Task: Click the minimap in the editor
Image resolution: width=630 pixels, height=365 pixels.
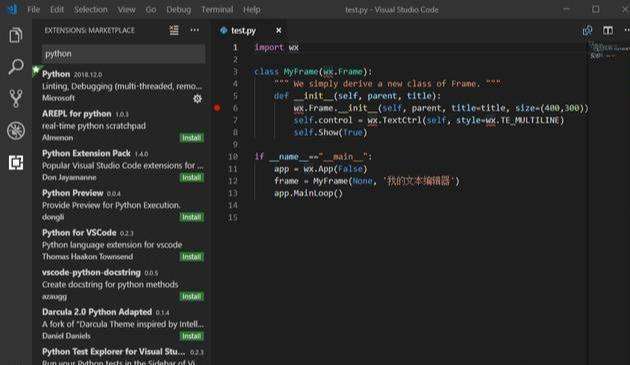Action: [609, 51]
